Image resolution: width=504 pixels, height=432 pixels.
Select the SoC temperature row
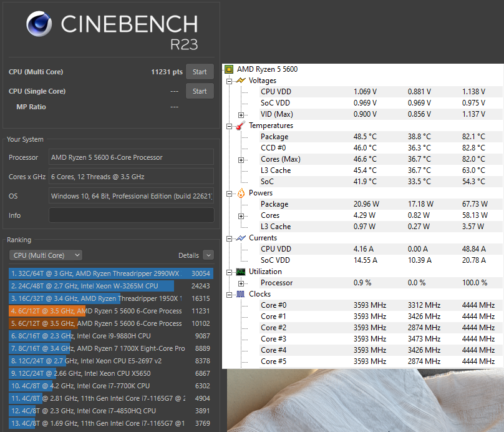coord(381,182)
